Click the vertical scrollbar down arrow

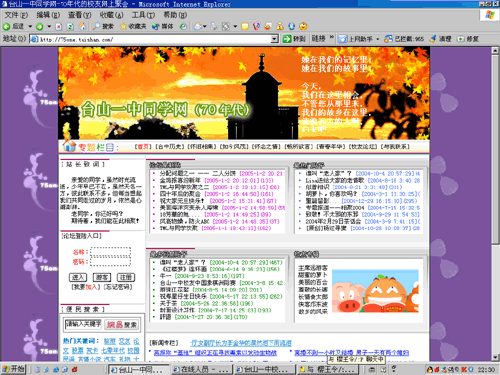click(x=495, y=358)
